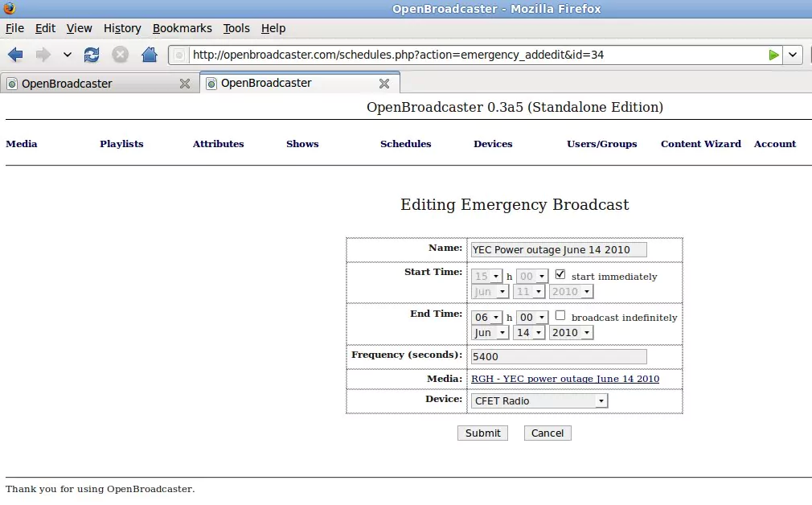The image size is (812, 505).
Task: Open the Devices page
Action: pos(493,144)
